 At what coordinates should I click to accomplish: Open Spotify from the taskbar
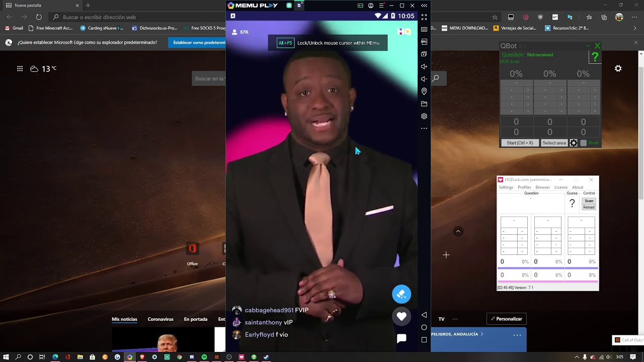[x=204, y=357]
